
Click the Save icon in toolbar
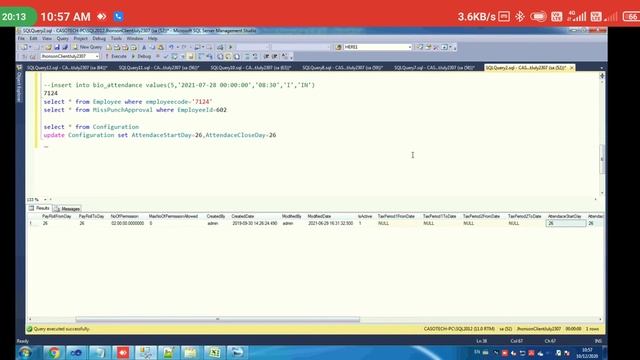(x=57, y=47)
